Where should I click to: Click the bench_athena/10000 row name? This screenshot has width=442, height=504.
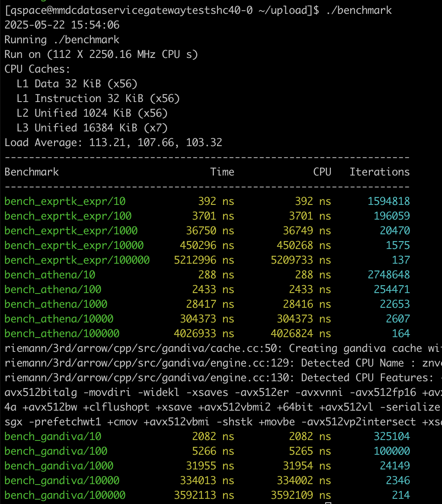click(x=59, y=319)
